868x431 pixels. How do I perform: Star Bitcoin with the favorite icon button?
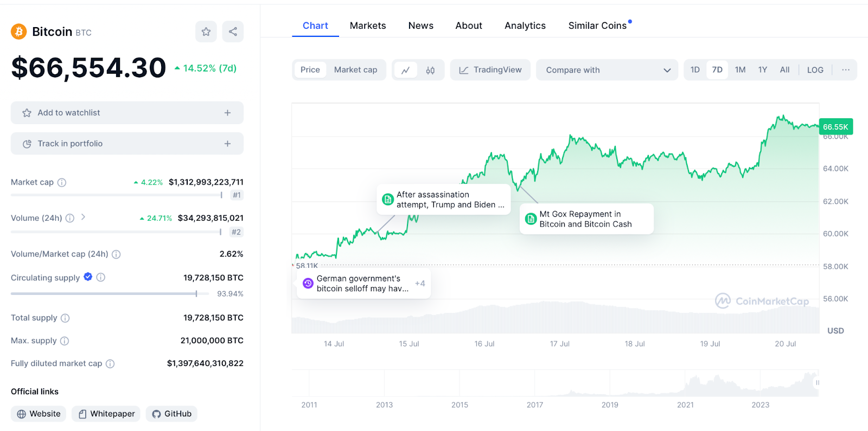tap(206, 31)
